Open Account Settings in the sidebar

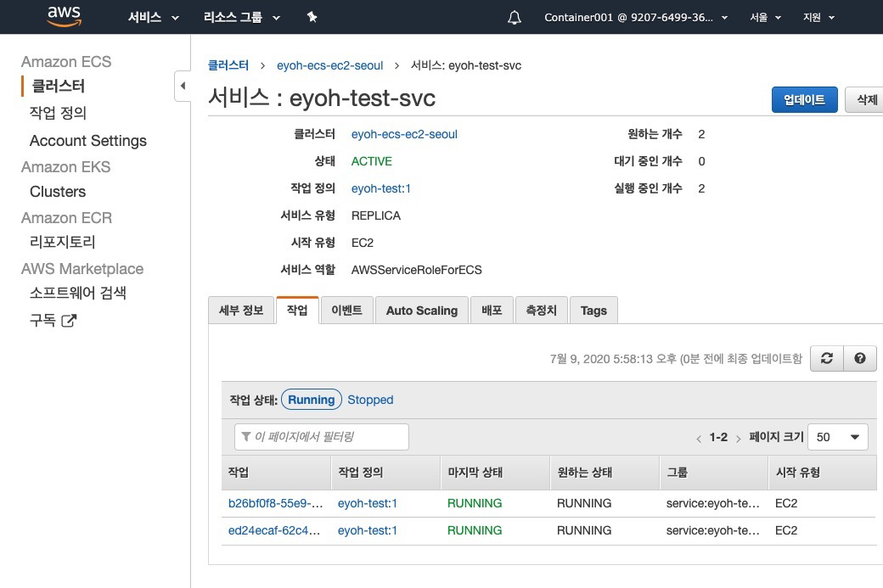[87, 141]
